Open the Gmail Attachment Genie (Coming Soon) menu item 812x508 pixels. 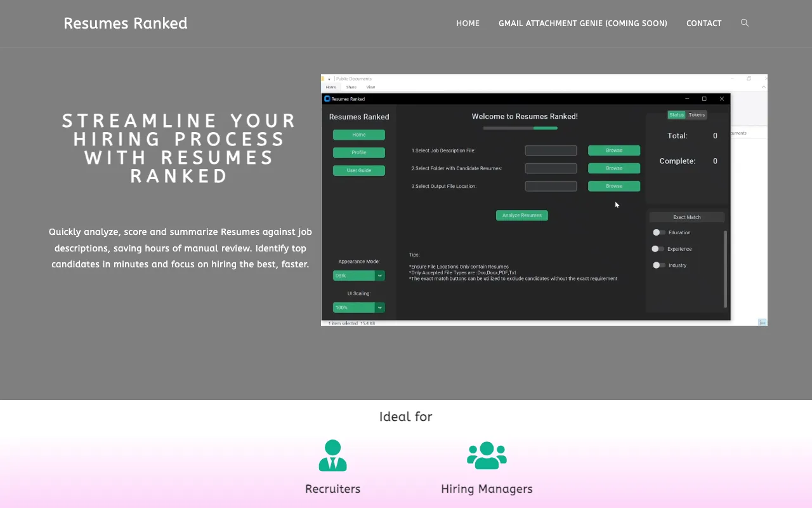[583, 23]
